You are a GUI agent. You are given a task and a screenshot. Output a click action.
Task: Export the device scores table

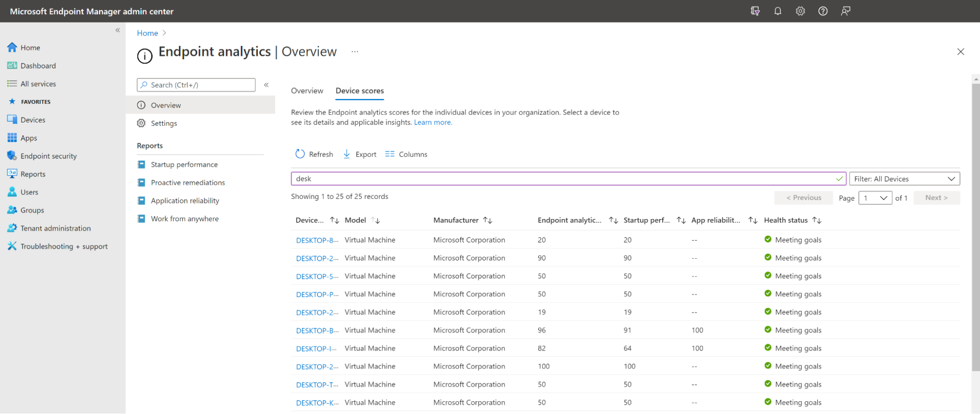[x=360, y=154]
